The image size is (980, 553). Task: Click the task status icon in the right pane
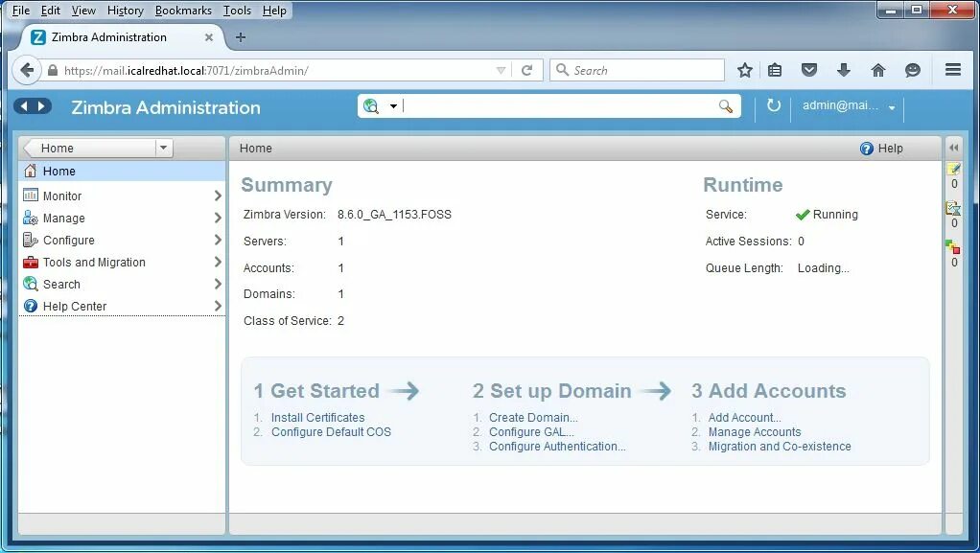(x=954, y=207)
